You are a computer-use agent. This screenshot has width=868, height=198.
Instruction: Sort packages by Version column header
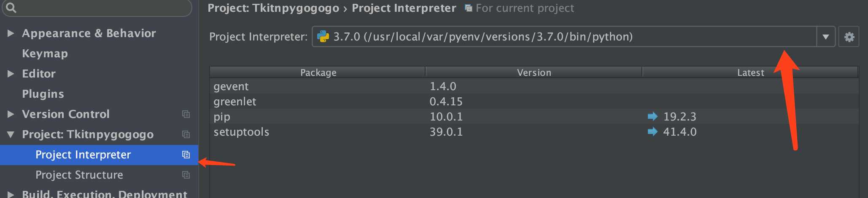click(x=534, y=72)
